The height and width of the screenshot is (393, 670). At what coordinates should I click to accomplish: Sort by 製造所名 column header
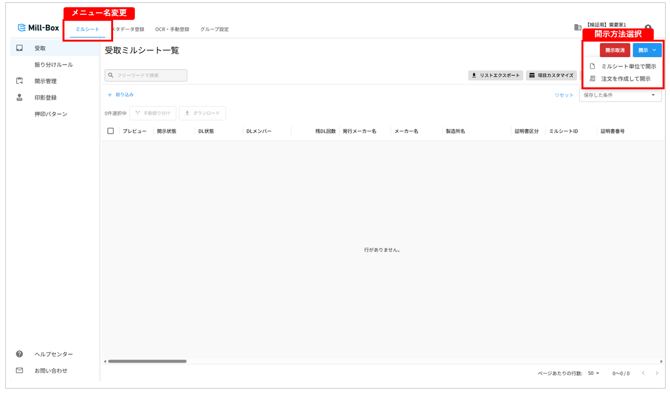point(455,131)
